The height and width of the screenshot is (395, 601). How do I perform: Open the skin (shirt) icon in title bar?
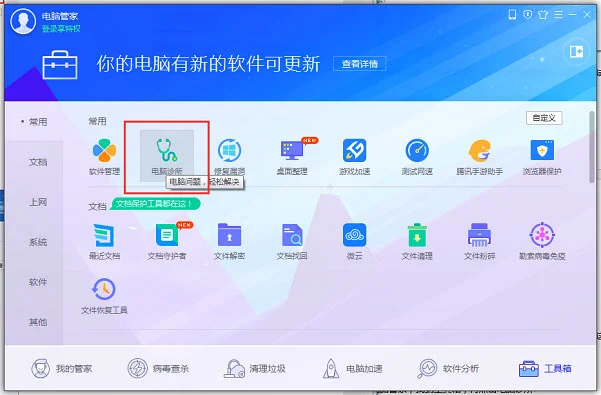click(x=543, y=15)
